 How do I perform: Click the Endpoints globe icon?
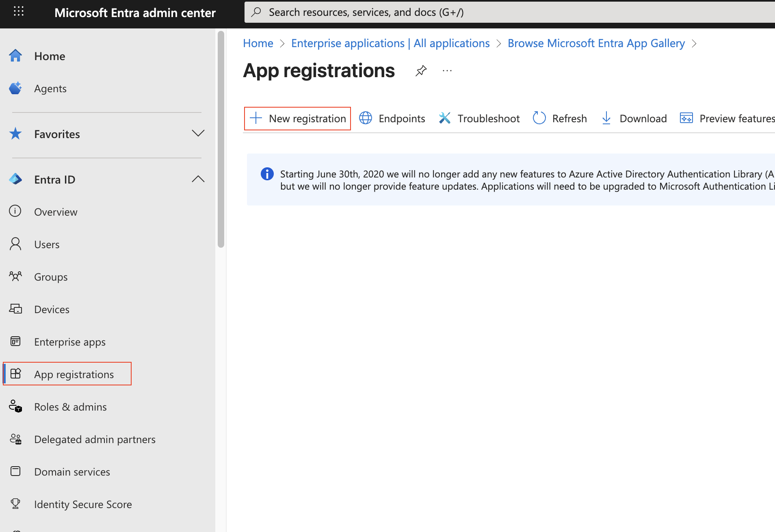(x=366, y=118)
